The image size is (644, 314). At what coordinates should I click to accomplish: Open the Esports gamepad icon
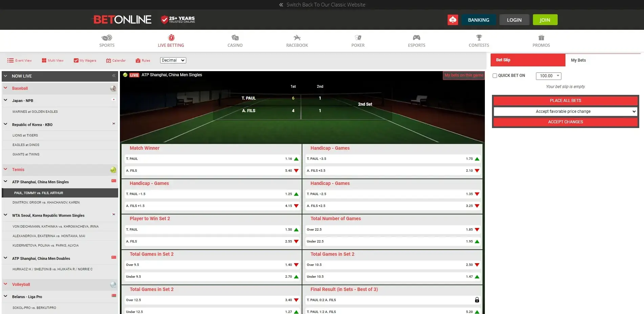click(x=416, y=38)
